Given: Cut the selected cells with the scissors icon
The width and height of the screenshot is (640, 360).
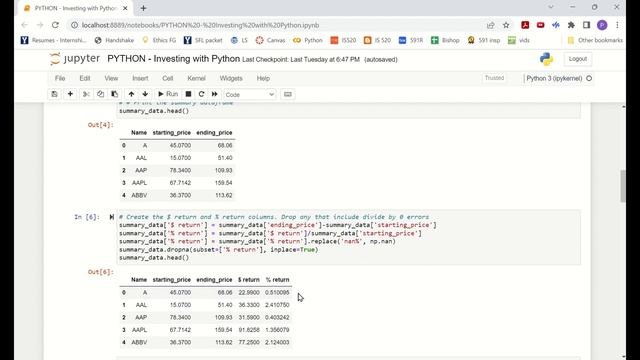Looking at the screenshot, I should point(86,94).
